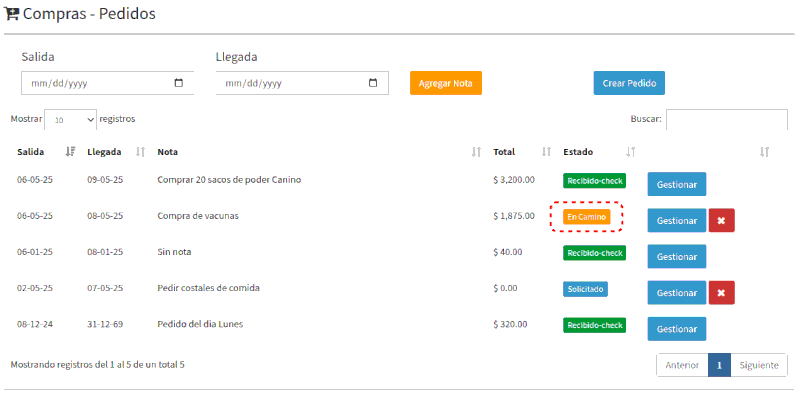
Task: Click the En Camino status badge
Action: click(587, 217)
